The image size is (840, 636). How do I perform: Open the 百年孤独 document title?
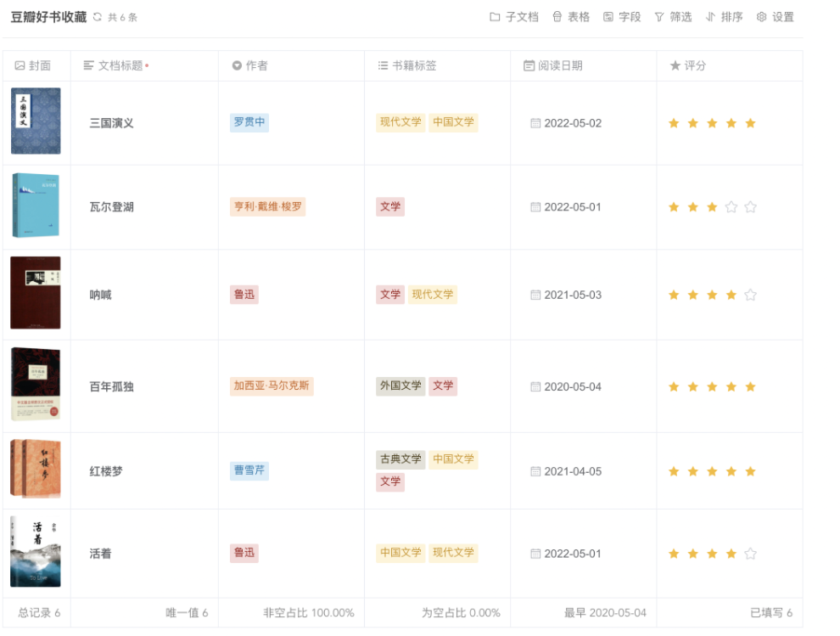(112, 386)
